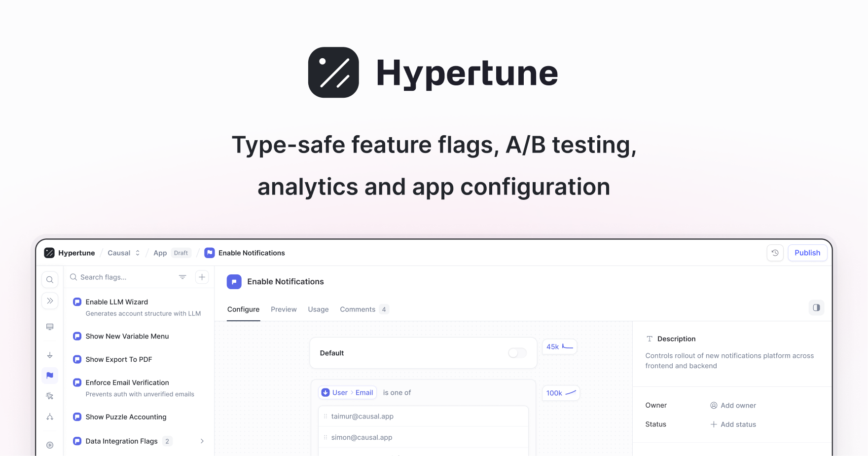Toggle the right panel visibility icon

point(816,307)
